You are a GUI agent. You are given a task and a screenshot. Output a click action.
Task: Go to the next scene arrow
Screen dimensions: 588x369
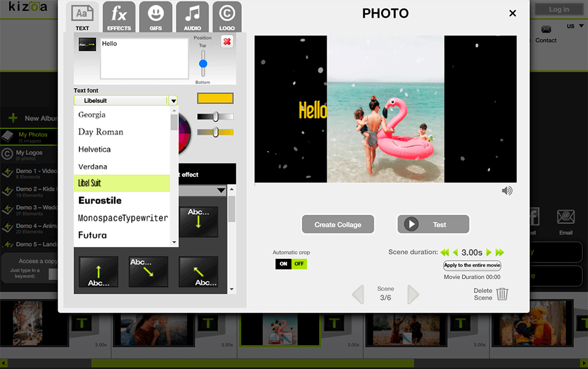(x=413, y=294)
